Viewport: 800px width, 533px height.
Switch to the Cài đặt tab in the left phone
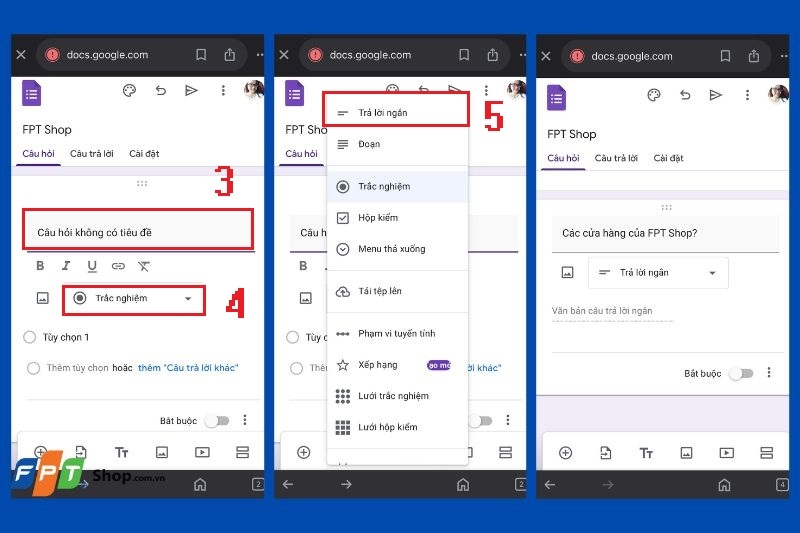[144, 154]
